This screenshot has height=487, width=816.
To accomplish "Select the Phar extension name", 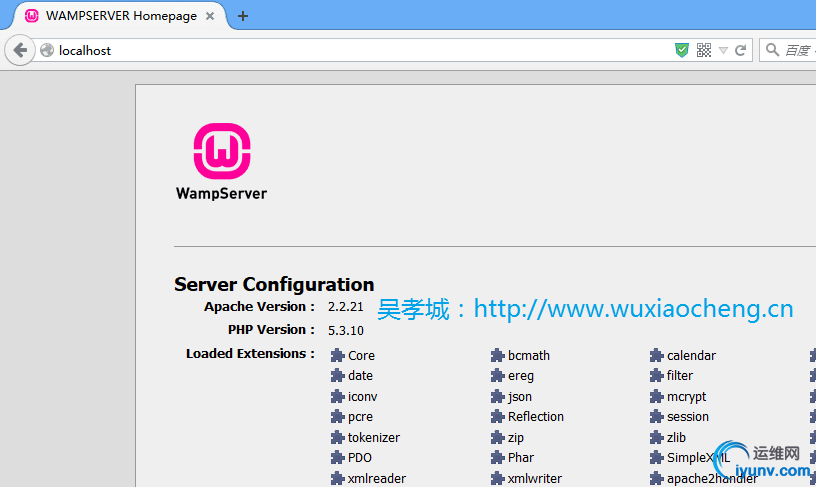I will [x=521, y=458].
